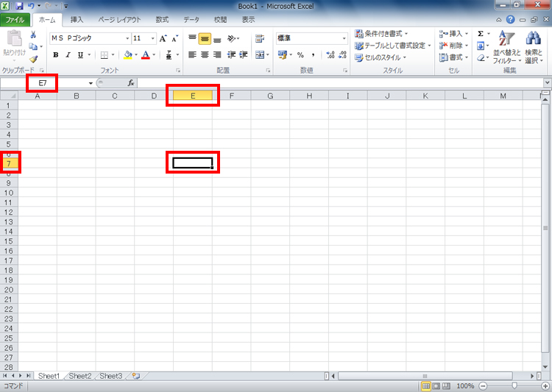Screen dimensions: 552x392
Task: Click the AutoSum sigma icon
Action: [x=481, y=34]
